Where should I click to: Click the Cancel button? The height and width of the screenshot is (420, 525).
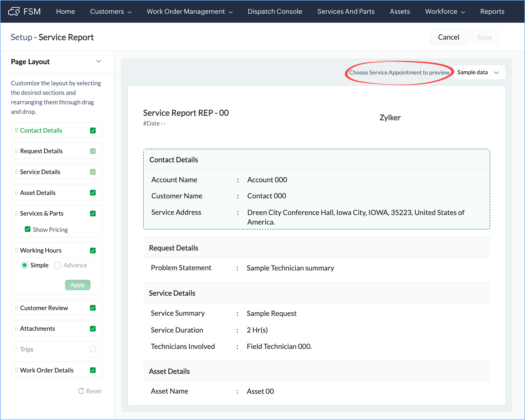pos(448,37)
